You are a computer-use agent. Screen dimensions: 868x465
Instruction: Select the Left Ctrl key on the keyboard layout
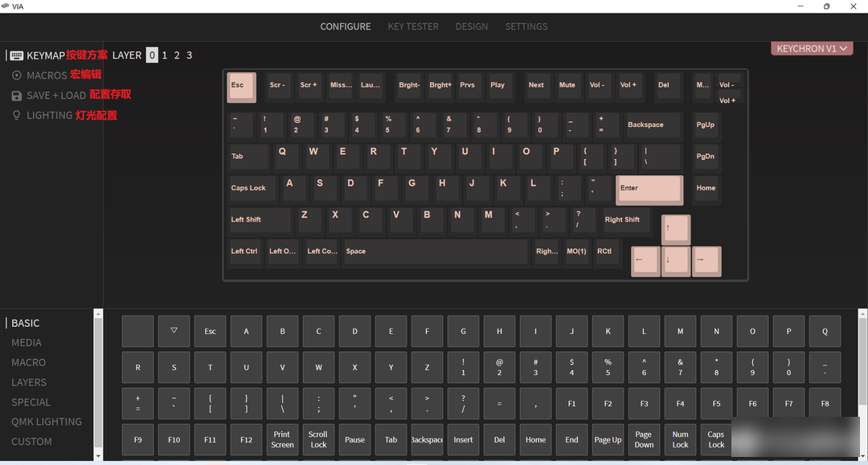(x=244, y=251)
